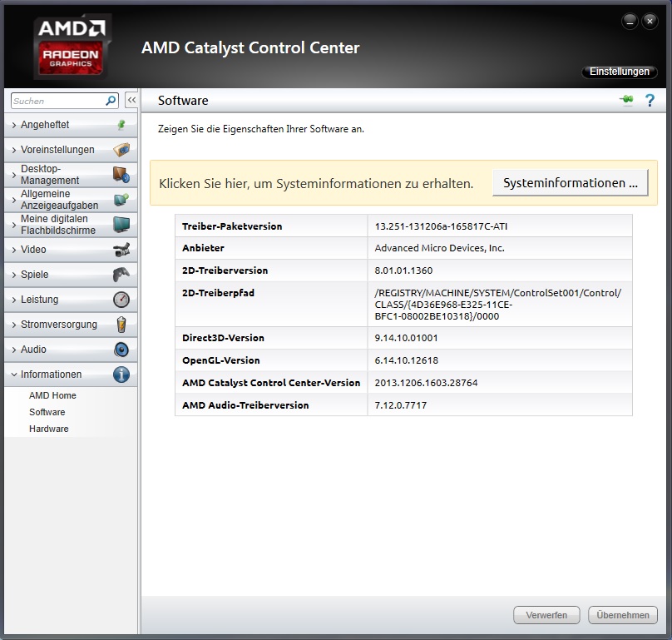Click the Systeminformationen ... button

(570, 183)
